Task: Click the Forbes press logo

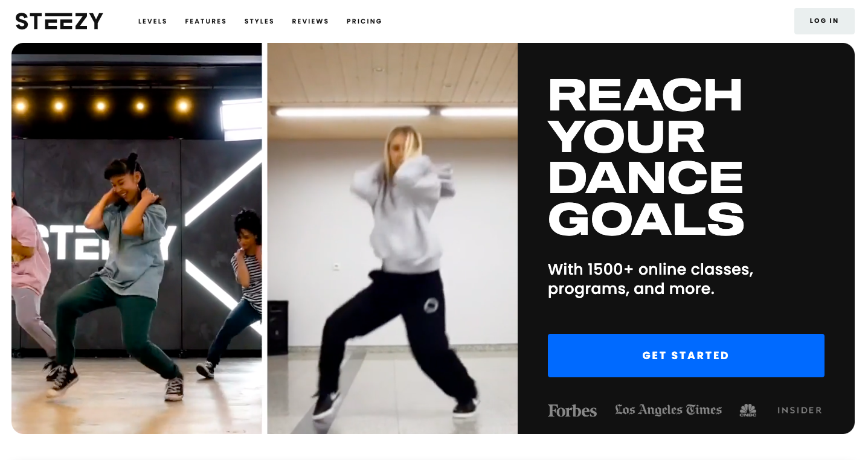Action: pyautogui.click(x=572, y=410)
